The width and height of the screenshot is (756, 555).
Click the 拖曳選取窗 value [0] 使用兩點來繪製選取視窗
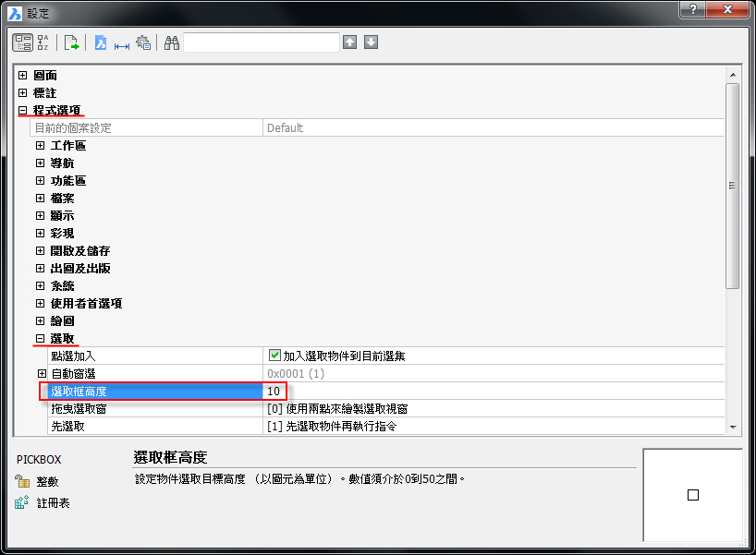pyautogui.click(x=337, y=408)
